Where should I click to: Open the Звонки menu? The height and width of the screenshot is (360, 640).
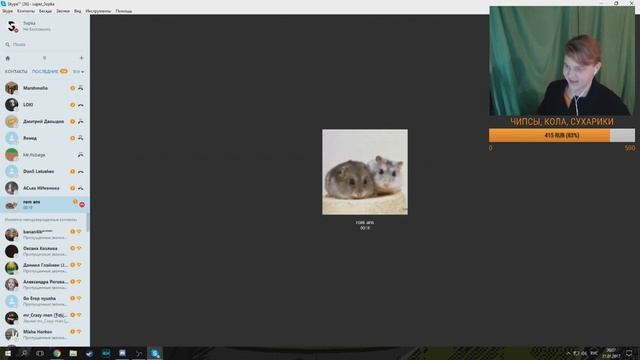coord(63,11)
